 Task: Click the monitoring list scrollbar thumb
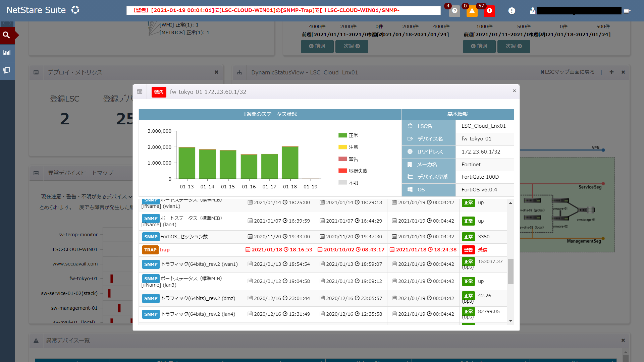click(x=511, y=271)
